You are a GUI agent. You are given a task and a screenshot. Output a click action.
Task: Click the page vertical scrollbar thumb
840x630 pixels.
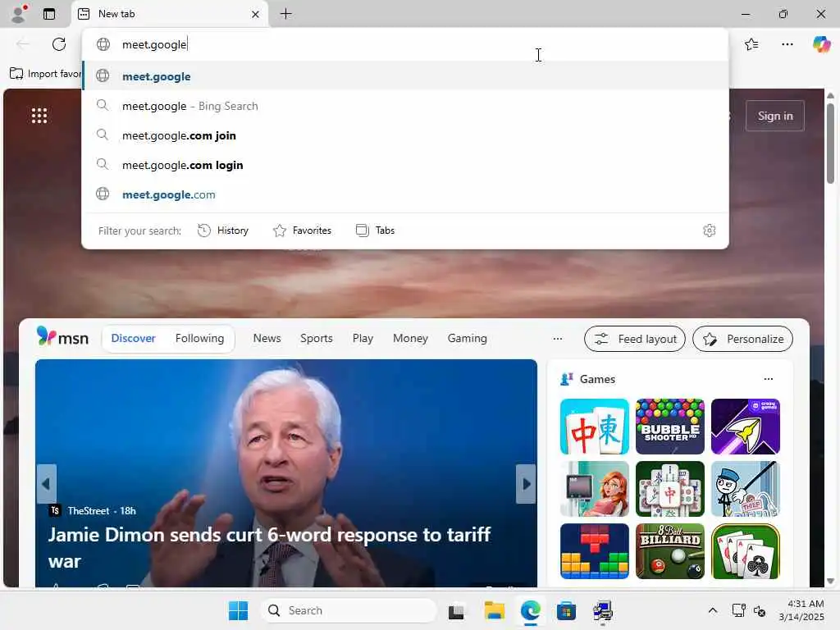click(x=830, y=144)
